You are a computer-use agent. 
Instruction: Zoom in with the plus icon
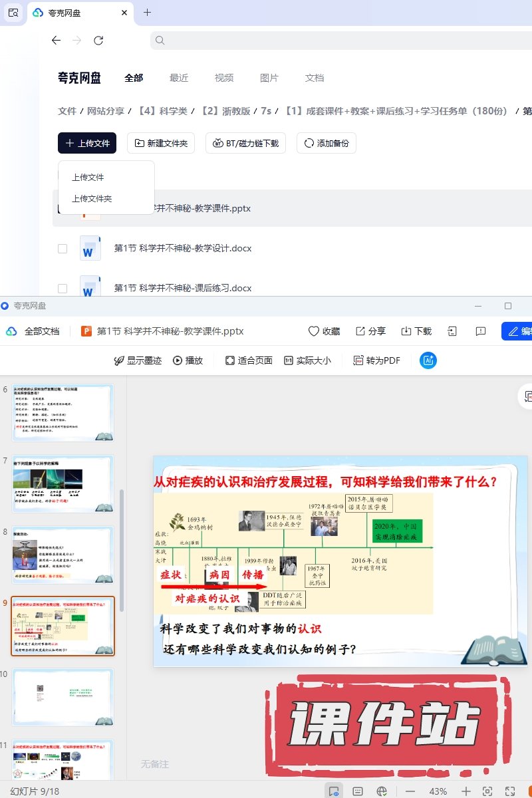tap(466, 791)
